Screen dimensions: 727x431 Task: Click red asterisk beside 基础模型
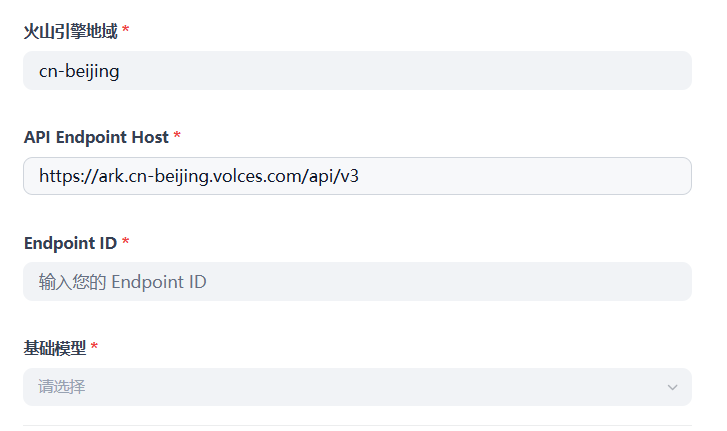(x=95, y=348)
